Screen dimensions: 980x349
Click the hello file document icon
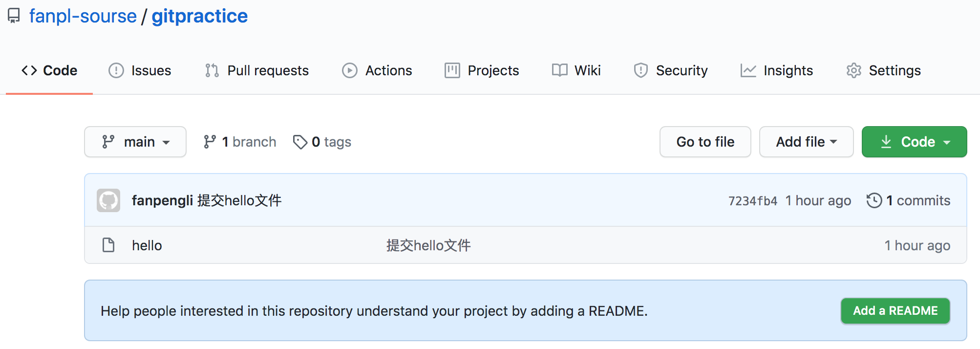click(x=108, y=245)
